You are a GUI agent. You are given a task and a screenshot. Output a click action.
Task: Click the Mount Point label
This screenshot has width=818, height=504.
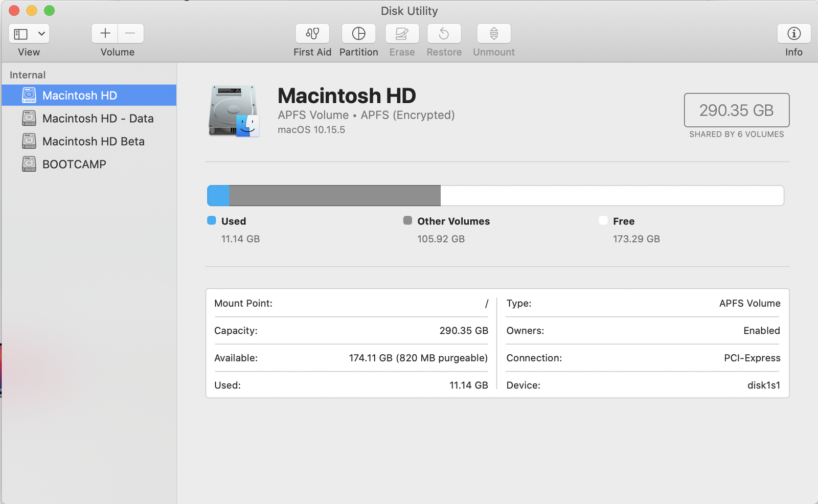coord(243,303)
